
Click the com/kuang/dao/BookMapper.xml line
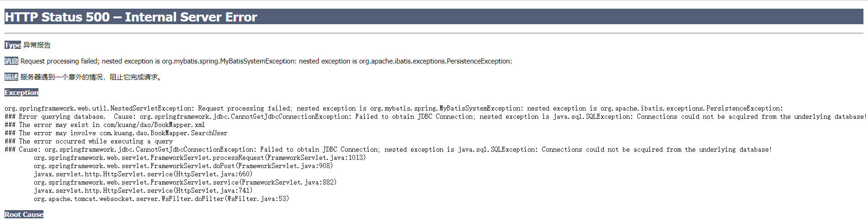(x=105, y=125)
